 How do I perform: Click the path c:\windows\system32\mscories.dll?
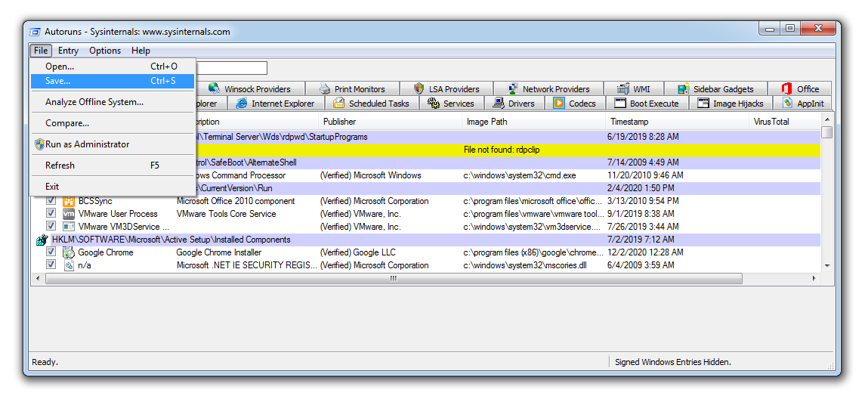pos(525,265)
